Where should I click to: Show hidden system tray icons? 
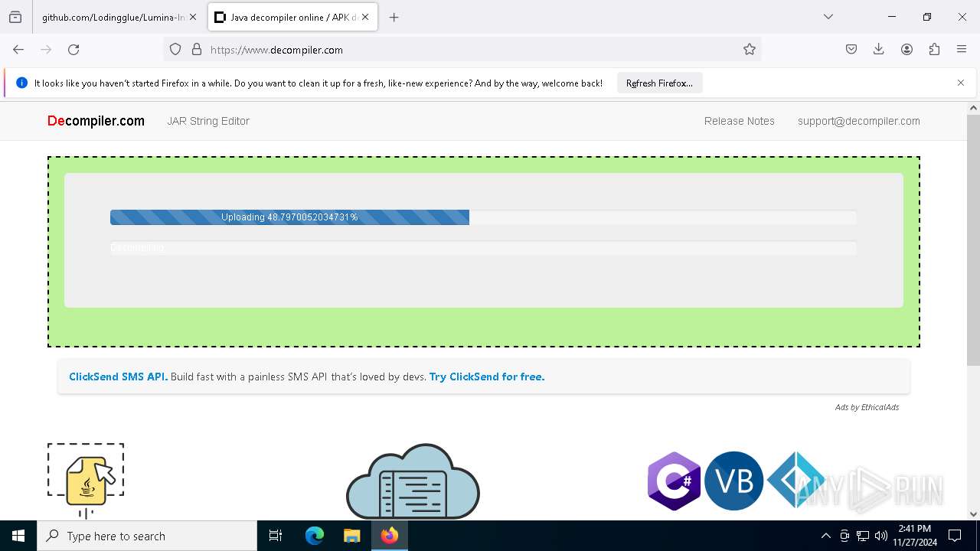pyautogui.click(x=825, y=536)
